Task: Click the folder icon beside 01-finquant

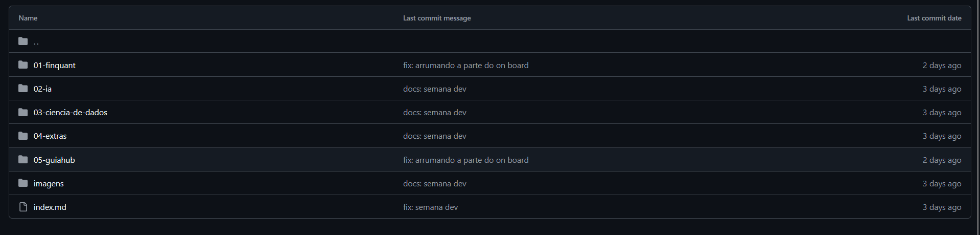Action: (23, 65)
